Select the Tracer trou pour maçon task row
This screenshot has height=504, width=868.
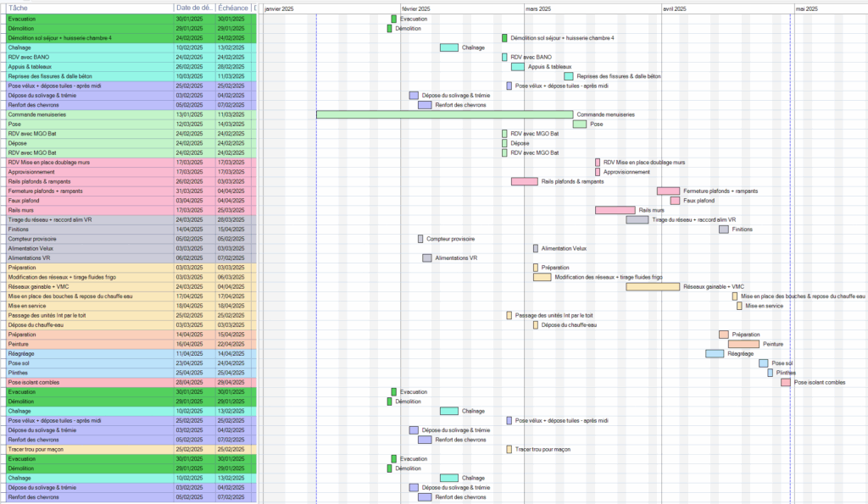(131, 449)
